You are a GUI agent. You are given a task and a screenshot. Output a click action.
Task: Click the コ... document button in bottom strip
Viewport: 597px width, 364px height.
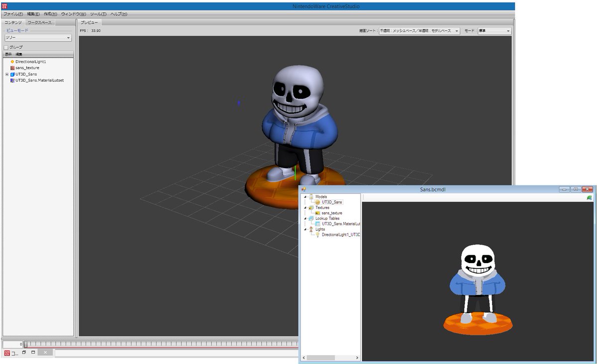[14, 353]
